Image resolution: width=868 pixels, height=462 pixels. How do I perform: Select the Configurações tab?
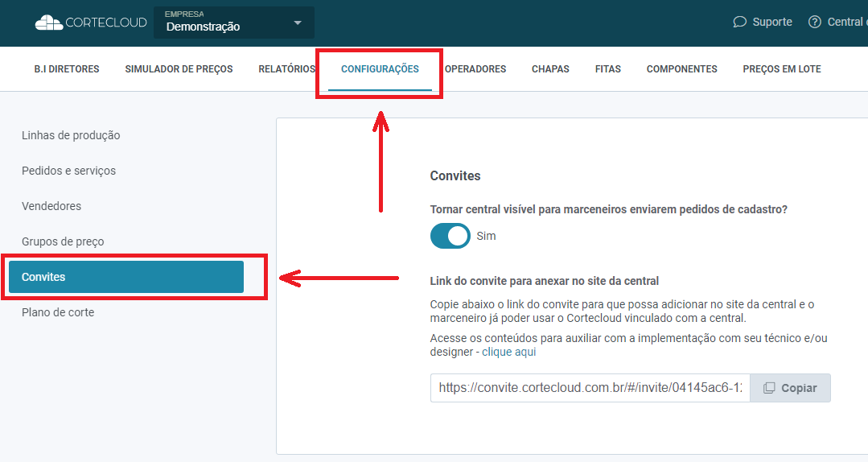[380, 69]
